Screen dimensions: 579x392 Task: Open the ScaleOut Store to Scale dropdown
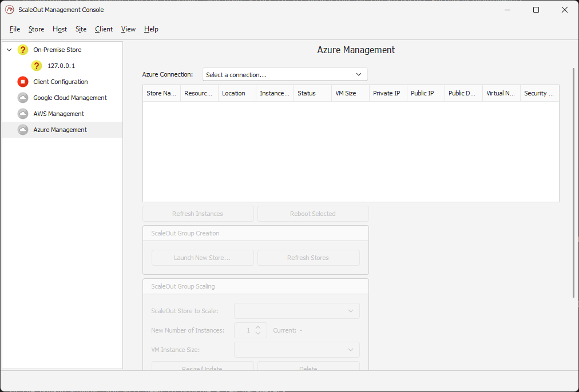[297, 311]
